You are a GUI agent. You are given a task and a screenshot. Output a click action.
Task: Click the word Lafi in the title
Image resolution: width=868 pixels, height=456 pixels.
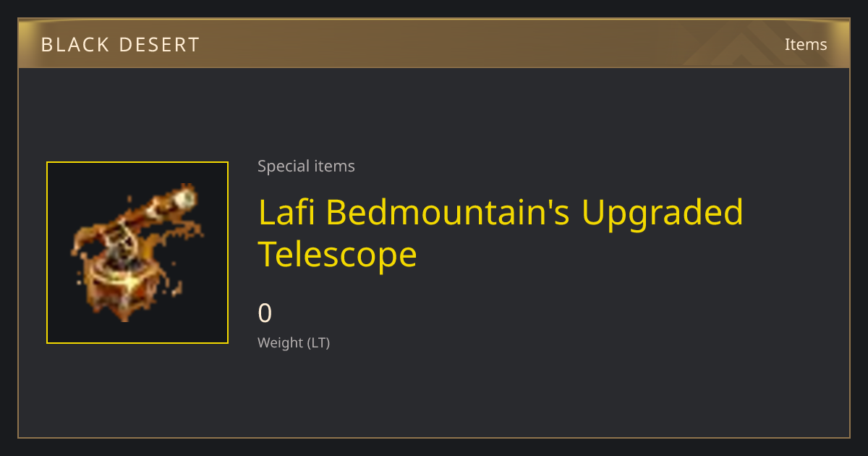tap(286, 212)
